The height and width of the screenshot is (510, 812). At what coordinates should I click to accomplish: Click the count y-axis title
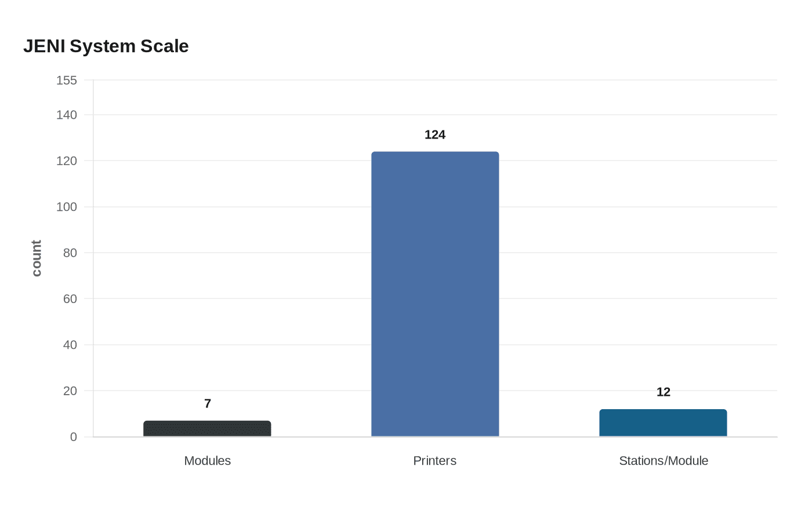click(37, 258)
